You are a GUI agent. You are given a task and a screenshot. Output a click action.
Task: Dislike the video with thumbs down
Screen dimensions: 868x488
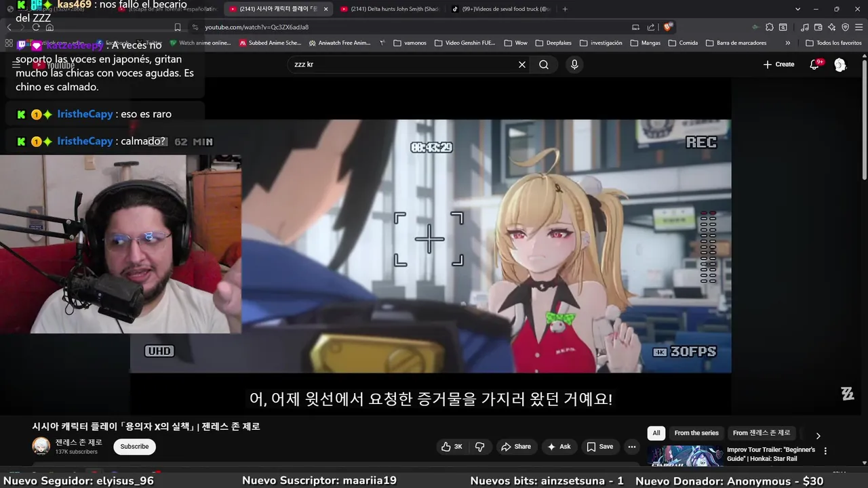480,447
